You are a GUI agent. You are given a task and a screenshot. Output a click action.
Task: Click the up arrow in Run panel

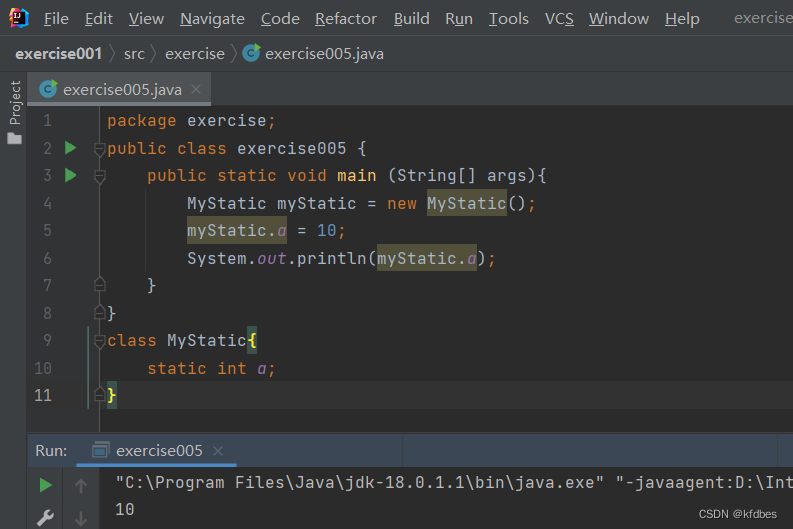[81, 486]
